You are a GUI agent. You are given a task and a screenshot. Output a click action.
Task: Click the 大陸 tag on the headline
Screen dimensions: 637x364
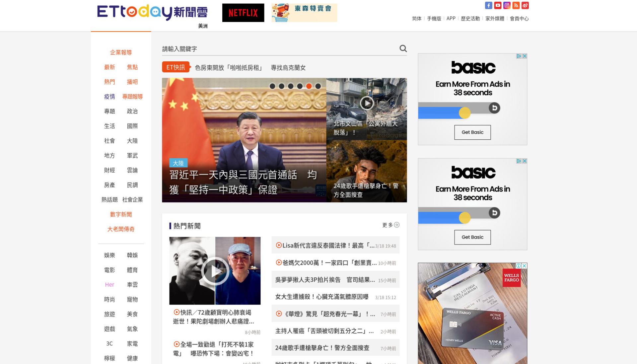pyautogui.click(x=178, y=163)
